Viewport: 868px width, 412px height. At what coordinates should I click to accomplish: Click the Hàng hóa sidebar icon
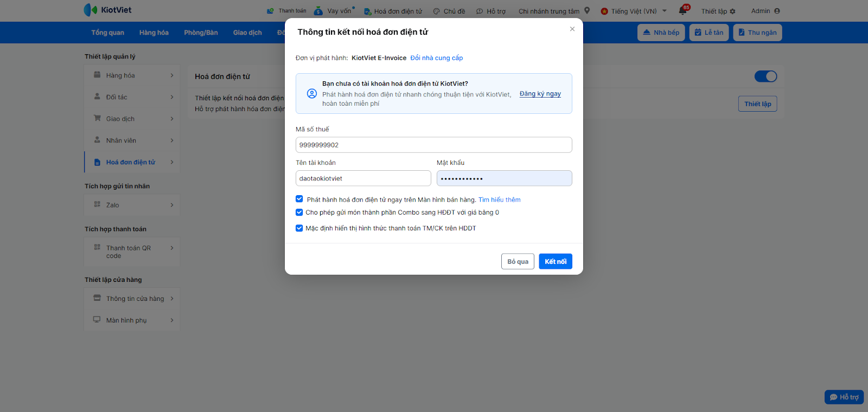(97, 75)
